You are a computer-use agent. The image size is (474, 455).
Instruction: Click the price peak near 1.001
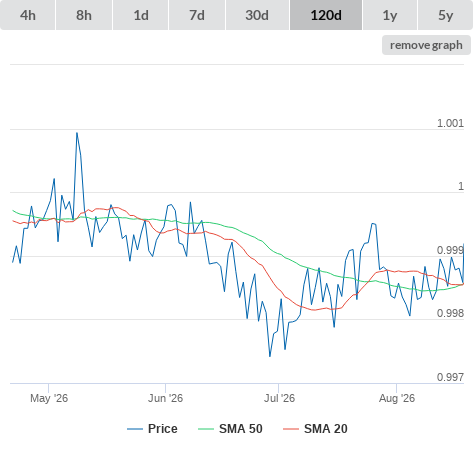[77, 133]
